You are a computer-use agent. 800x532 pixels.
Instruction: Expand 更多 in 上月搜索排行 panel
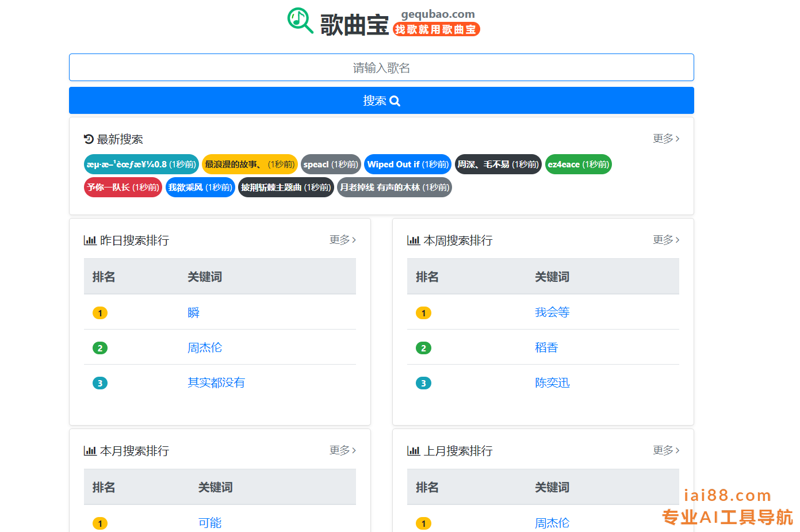tap(666, 450)
